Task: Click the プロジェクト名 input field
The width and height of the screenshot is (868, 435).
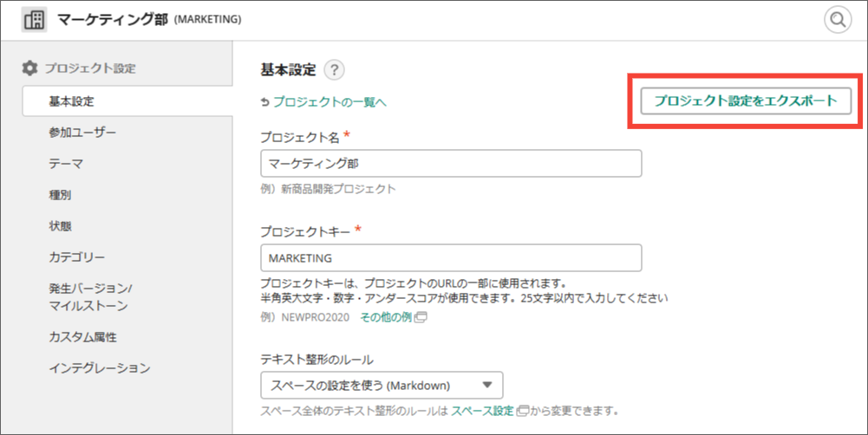Action: pyautogui.click(x=451, y=163)
